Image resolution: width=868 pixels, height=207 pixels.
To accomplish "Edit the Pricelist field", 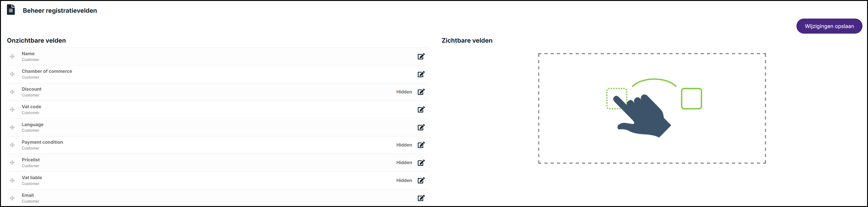I will (x=421, y=162).
